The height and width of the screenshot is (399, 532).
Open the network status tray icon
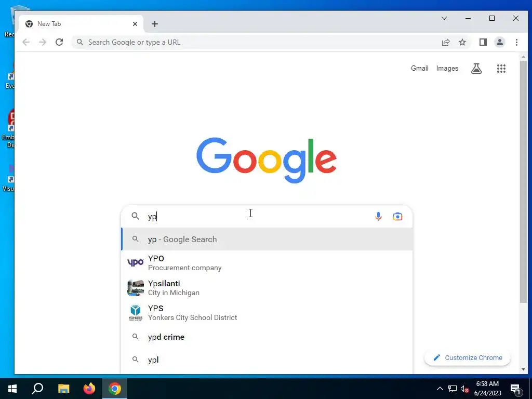tap(453, 389)
